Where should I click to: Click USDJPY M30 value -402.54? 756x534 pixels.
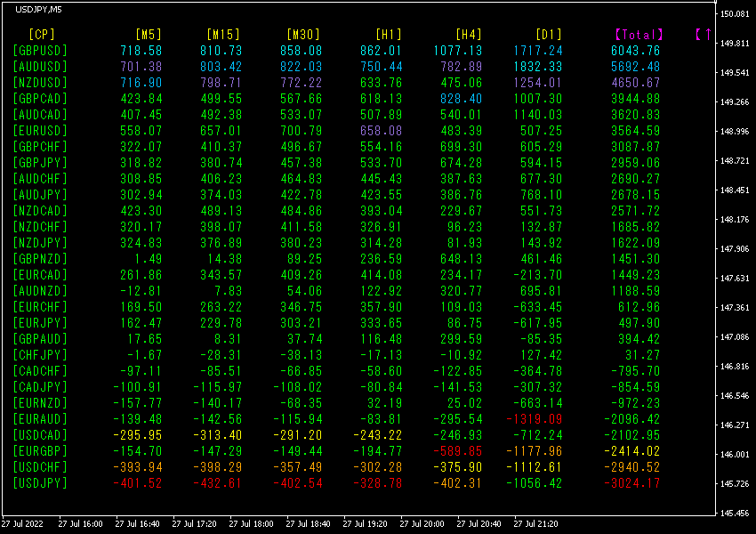(298, 483)
